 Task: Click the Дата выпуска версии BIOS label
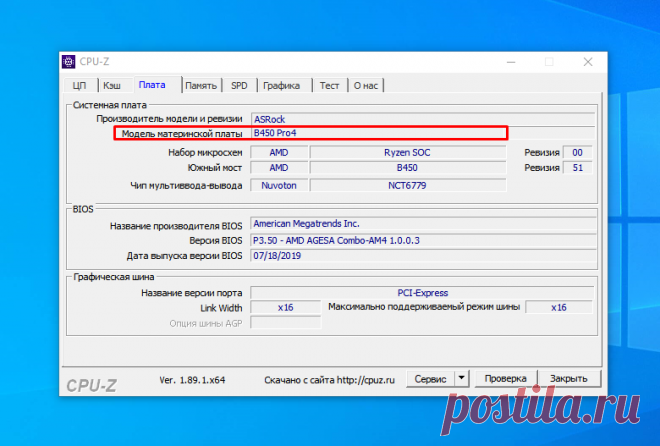(x=184, y=256)
